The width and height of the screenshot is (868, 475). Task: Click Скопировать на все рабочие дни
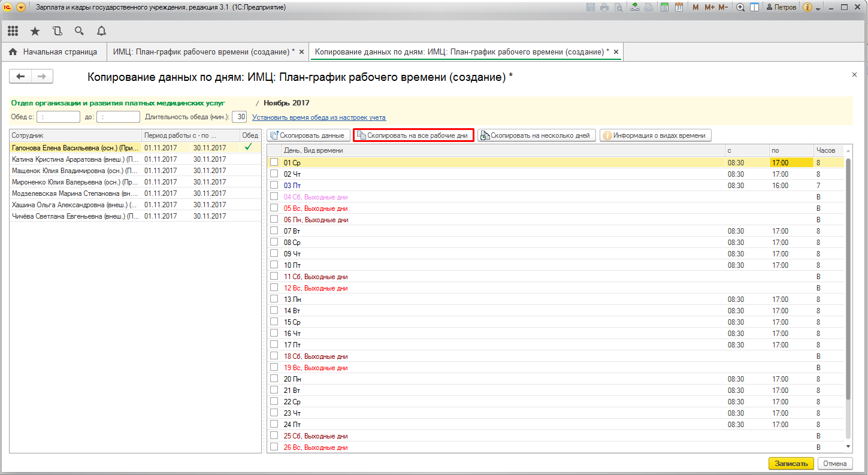pos(413,135)
